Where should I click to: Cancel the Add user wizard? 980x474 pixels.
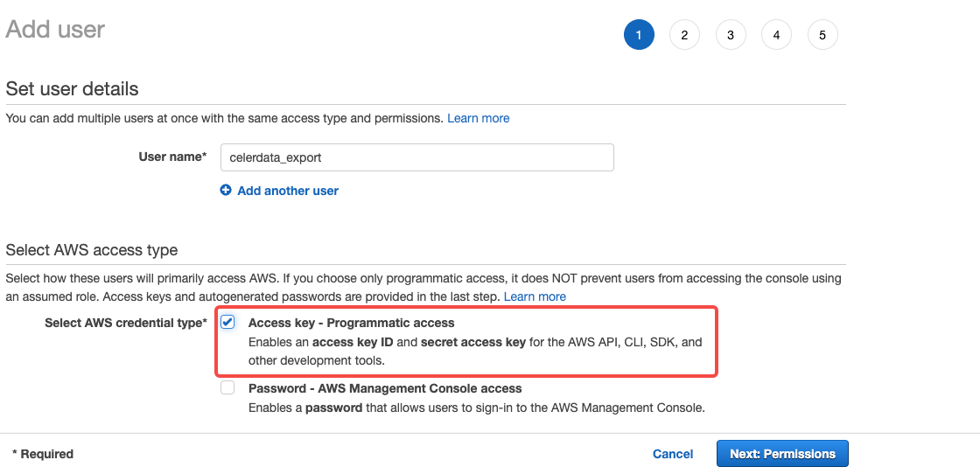click(673, 454)
